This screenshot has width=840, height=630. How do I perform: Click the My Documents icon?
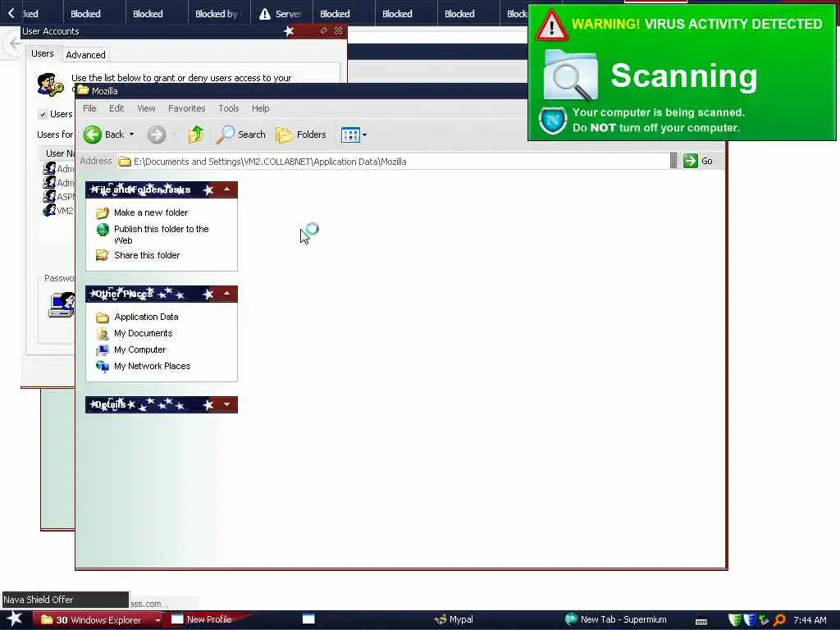point(103,334)
